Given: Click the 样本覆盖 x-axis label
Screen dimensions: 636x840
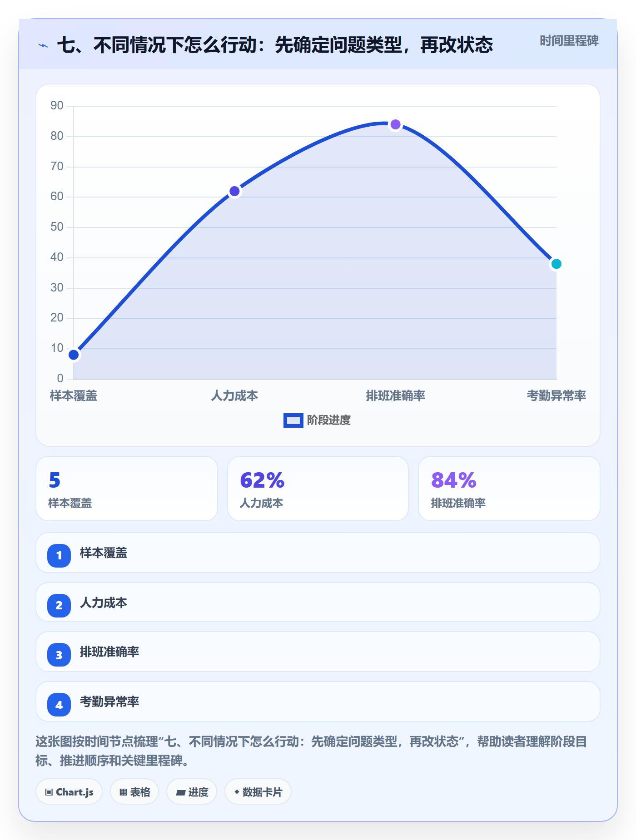Looking at the screenshot, I should [74, 396].
